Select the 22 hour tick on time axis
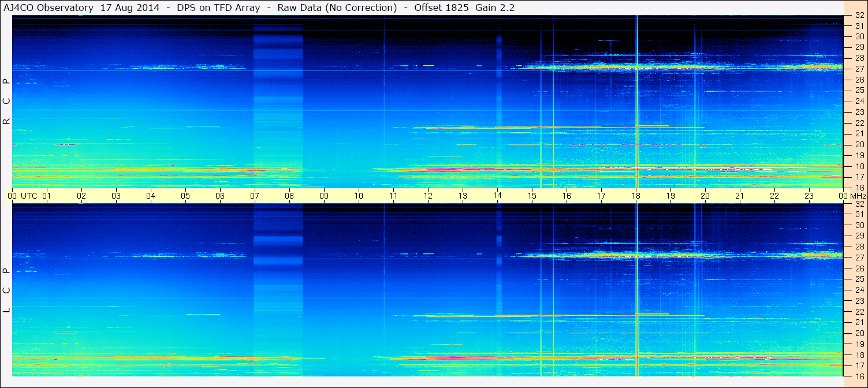 [x=774, y=196]
